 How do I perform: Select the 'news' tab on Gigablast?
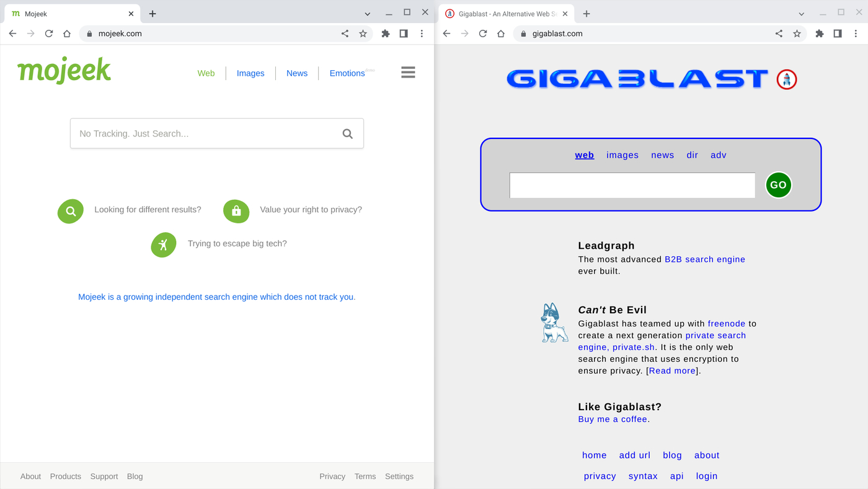(662, 155)
